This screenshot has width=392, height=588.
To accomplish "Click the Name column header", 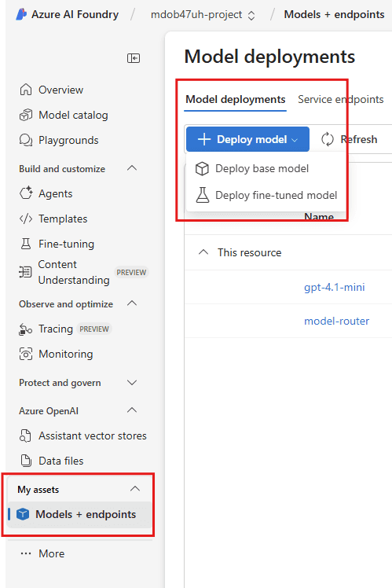I will [x=319, y=217].
